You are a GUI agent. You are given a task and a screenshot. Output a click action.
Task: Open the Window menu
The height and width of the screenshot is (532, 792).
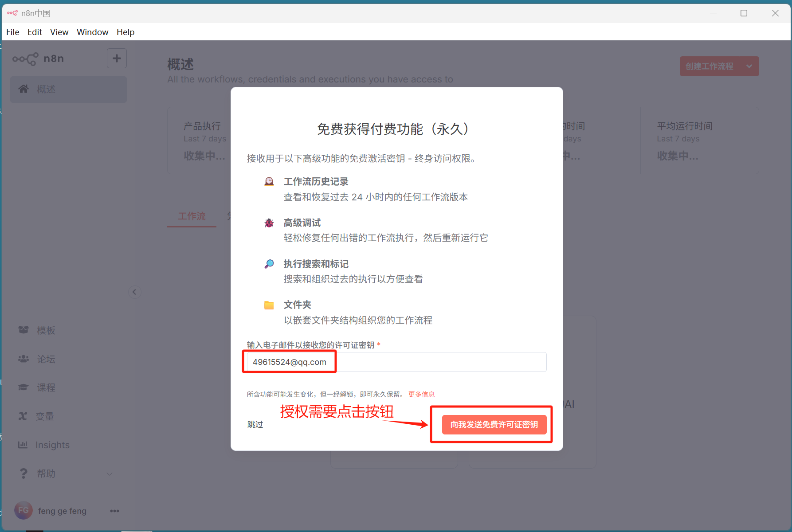click(92, 32)
